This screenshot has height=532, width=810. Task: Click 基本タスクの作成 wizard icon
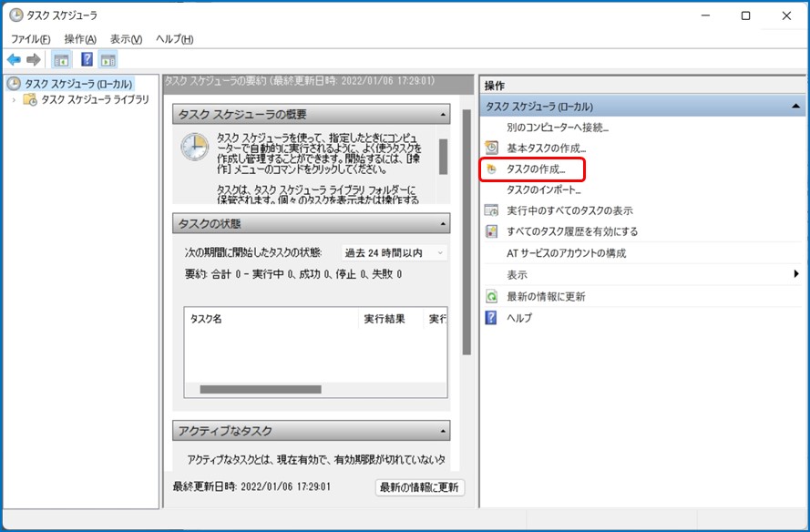(492, 148)
